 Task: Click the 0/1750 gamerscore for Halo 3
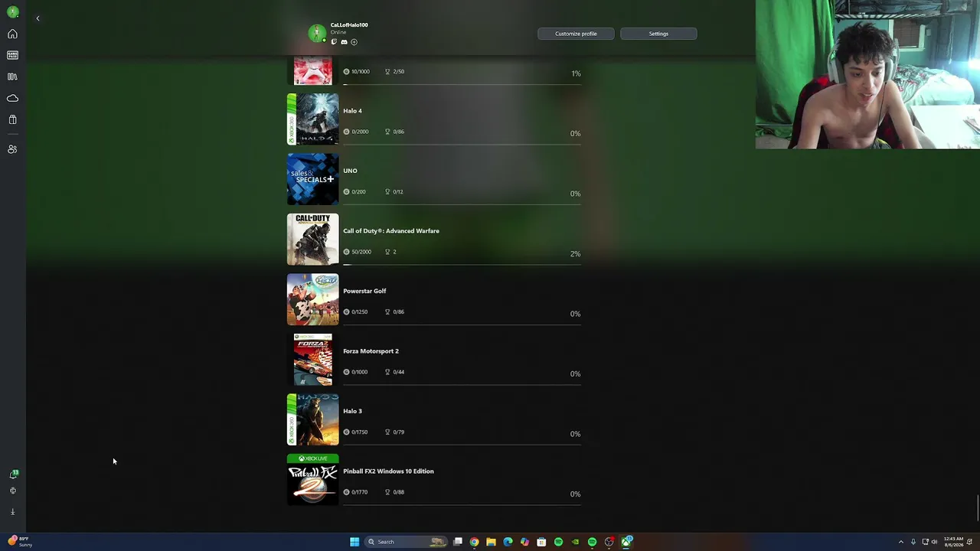pyautogui.click(x=359, y=432)
